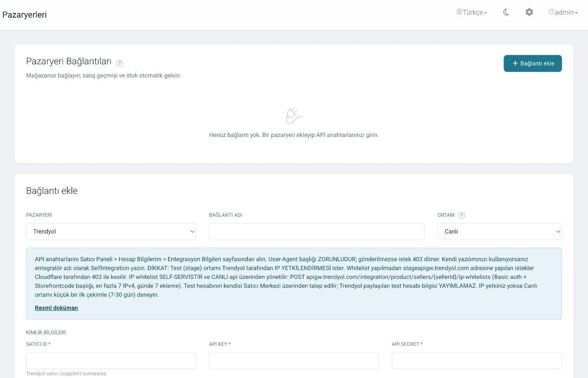Click the plug icon in empty state
Viewport: 588px width, 378px height.
294,116
